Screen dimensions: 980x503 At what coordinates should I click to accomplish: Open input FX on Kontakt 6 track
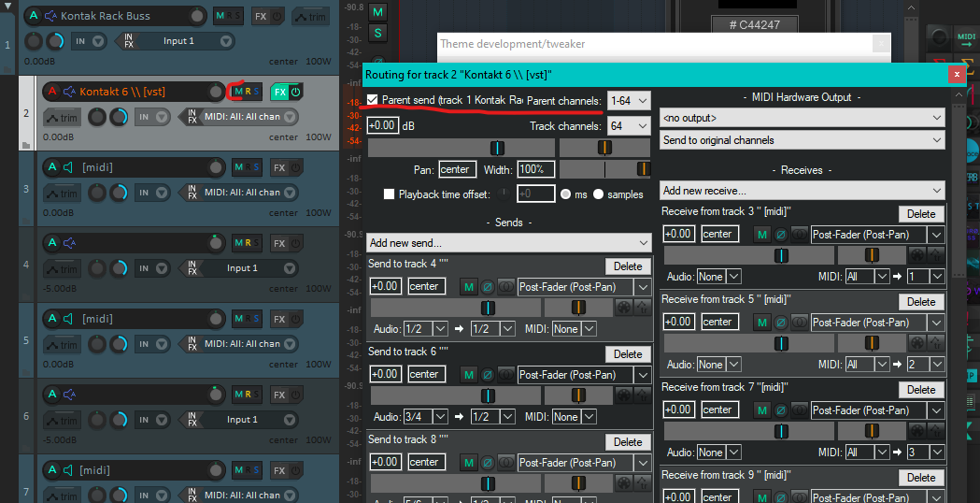point(192,117)
